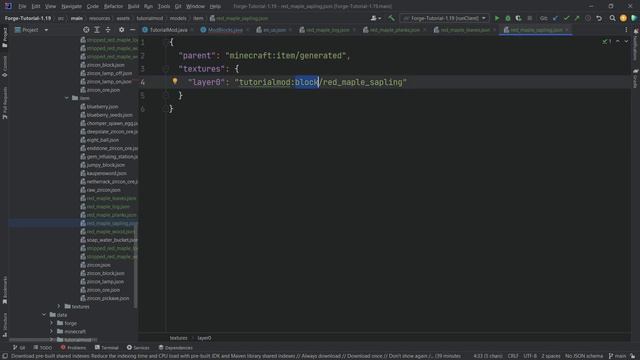Rollback changes using the undo arrow icon

click(x=599, y=18)
